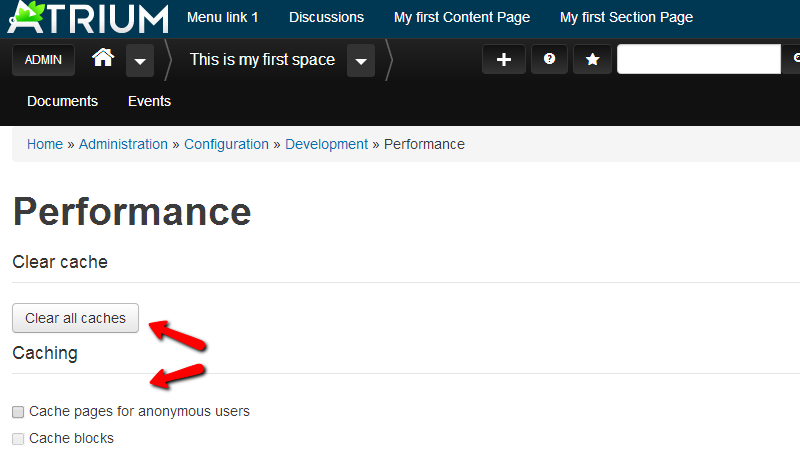
Task: Follow the Configuration breadcrumb link
Action: pyautogui.click(x=226, y=144)
